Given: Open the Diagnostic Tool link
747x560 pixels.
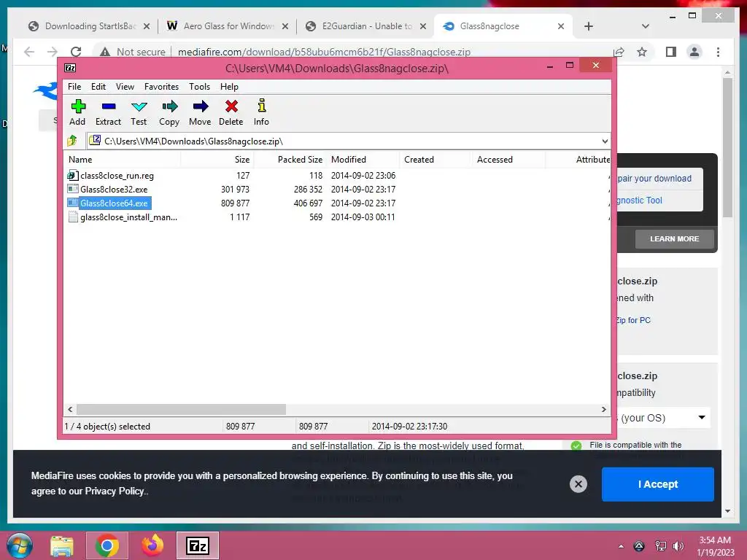Looking at the screenshot, I should click(x=638, y=201).
